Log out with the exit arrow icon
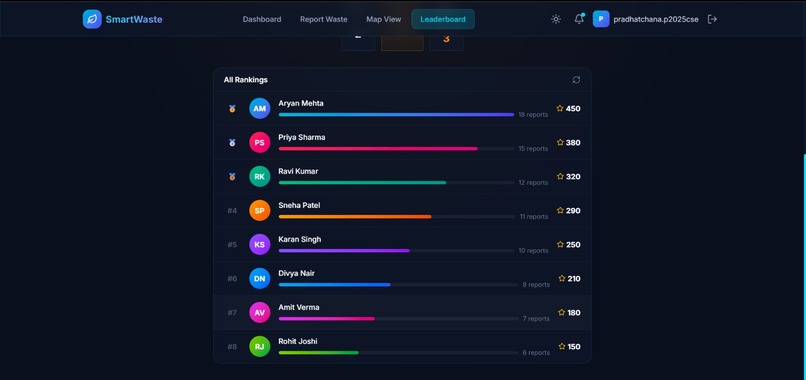Screen dimensions: 806x380 [712, 19]
